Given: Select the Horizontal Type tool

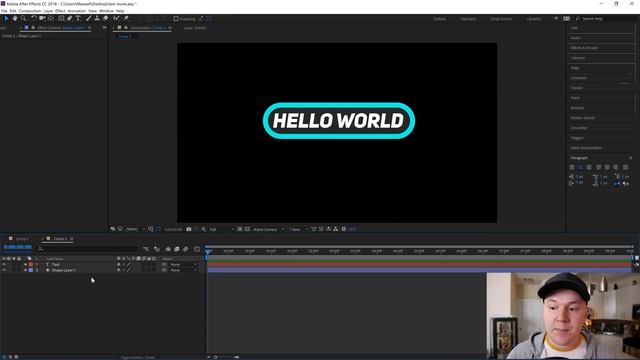Looking at the screenshot, I should 78,18.
